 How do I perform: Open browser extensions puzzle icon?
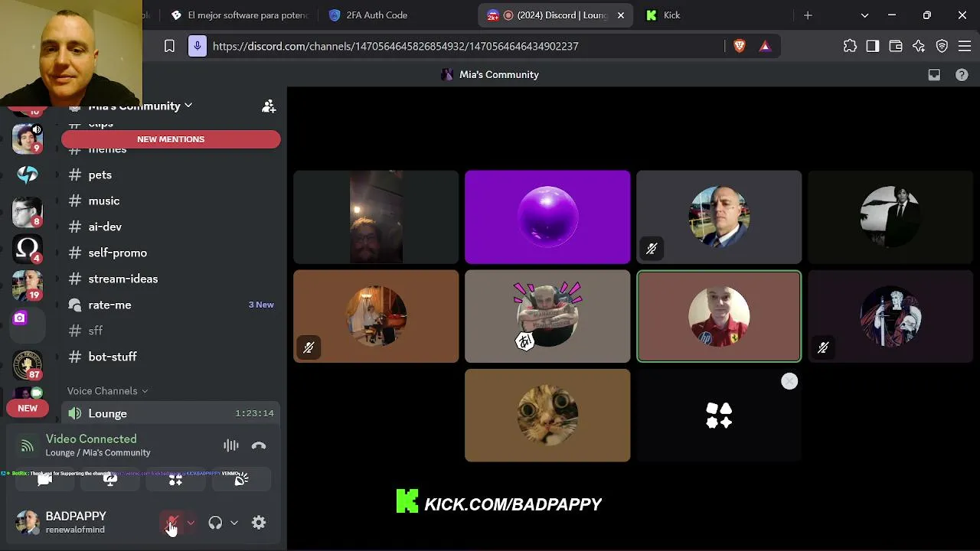tap(850, 47)
